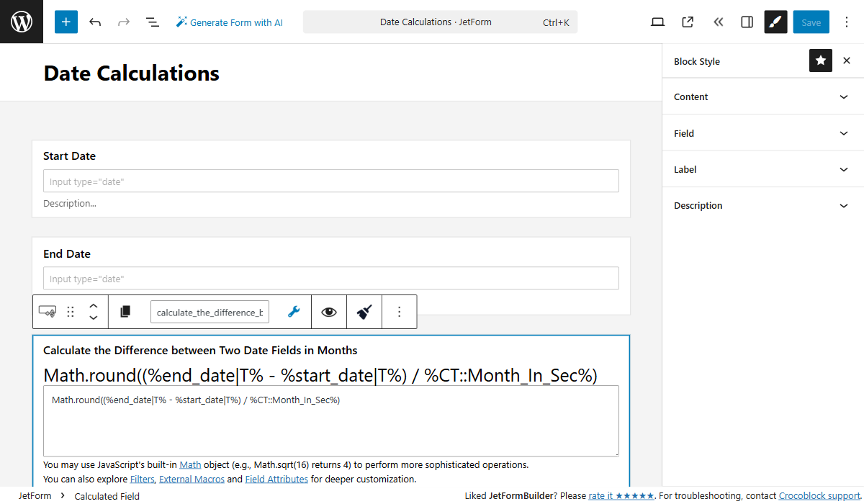
Task: Open the Document Overview list view
Action: [153, 22]
